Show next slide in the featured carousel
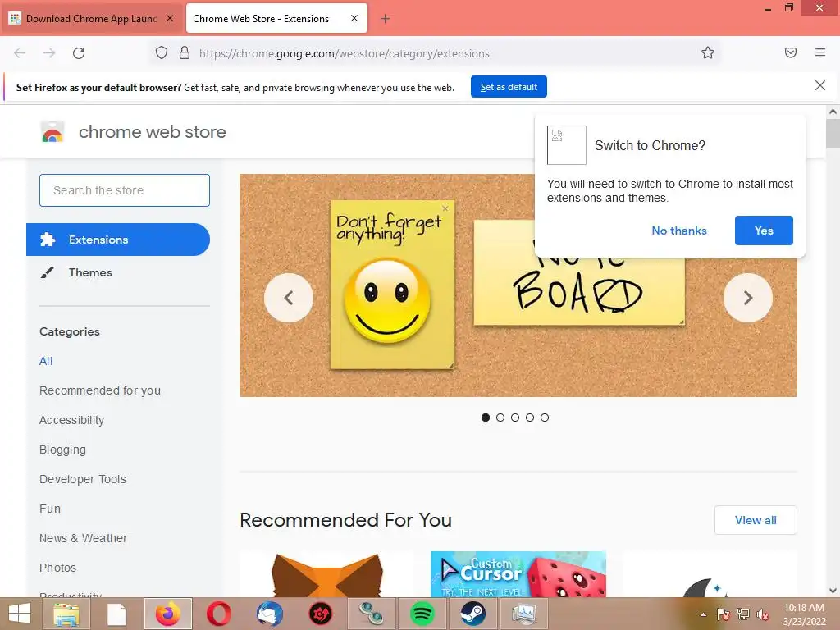The image size is (840, 630). (x=748, y=298)
